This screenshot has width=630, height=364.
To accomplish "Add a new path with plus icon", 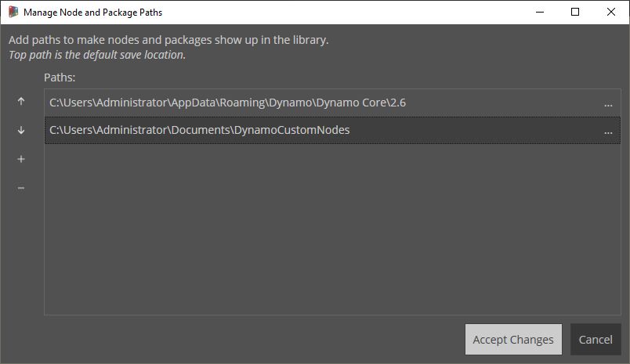I will tap(21, 159).
